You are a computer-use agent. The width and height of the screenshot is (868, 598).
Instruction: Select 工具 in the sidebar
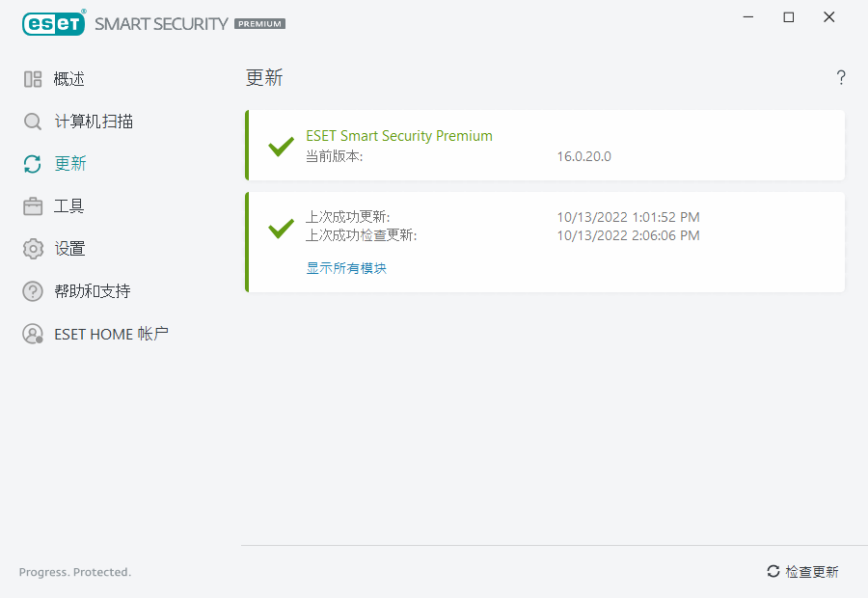[x=69, y=206]
